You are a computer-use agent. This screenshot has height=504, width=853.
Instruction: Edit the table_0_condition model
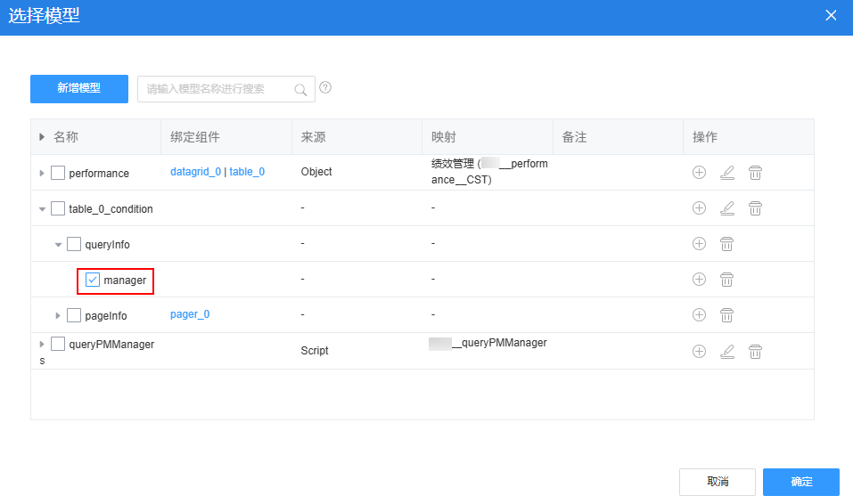[x=727, y=208]
